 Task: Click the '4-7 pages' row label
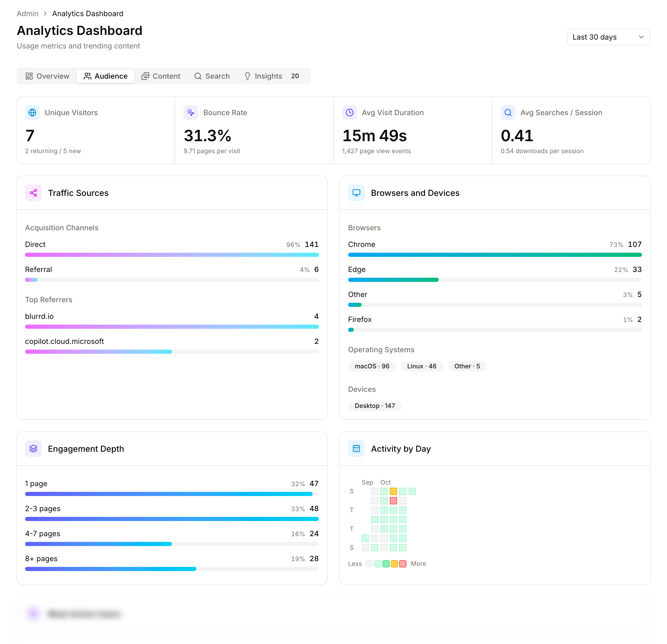tap(42, 534)
